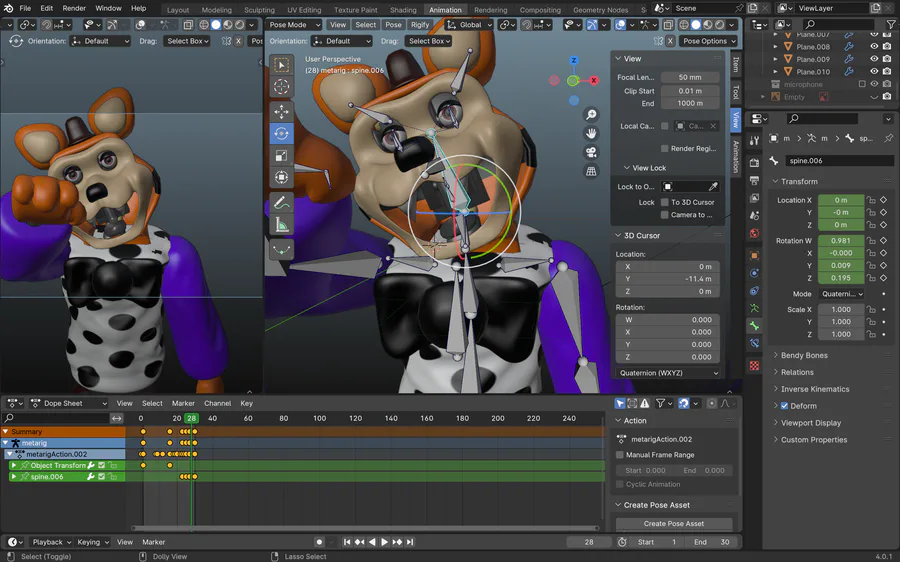Open the Render menu
900x562 pixels.
click(74, 9)
